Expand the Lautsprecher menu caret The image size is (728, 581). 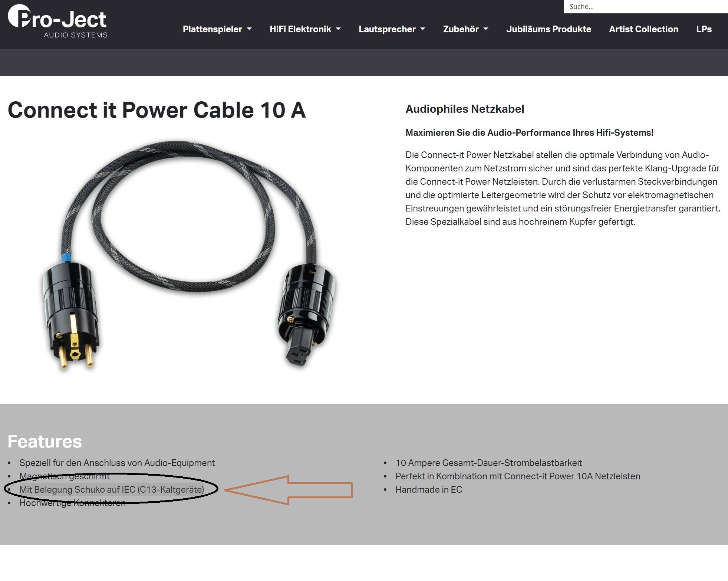tap(423, 29)
